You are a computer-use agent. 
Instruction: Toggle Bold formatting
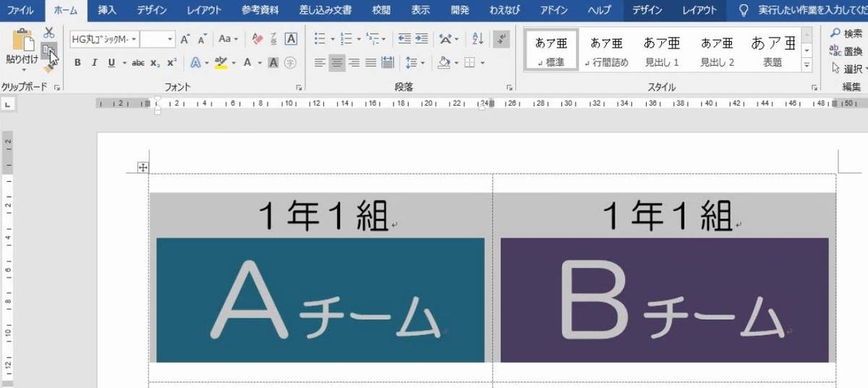coord(77,63)
